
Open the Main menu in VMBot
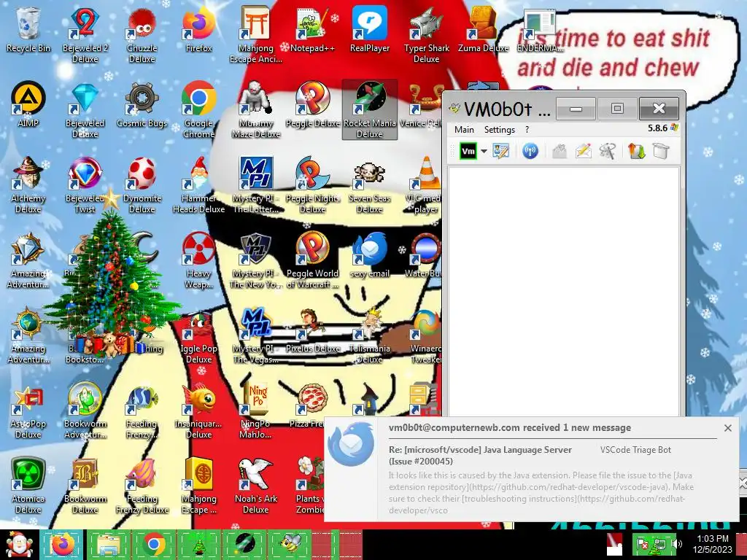coord(464,130)
